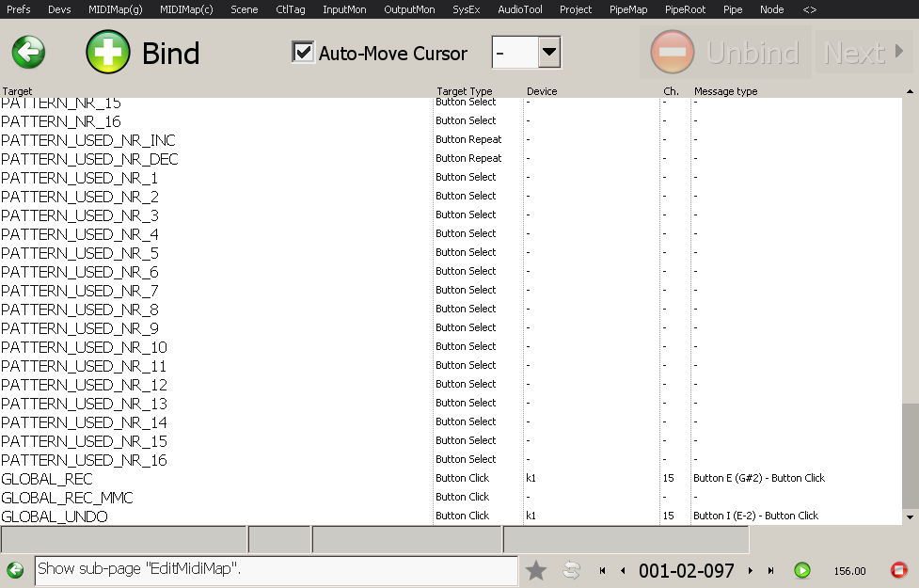Open the AudioTool menu
This screenshot has width=919, height=588.
click(519, 9)
